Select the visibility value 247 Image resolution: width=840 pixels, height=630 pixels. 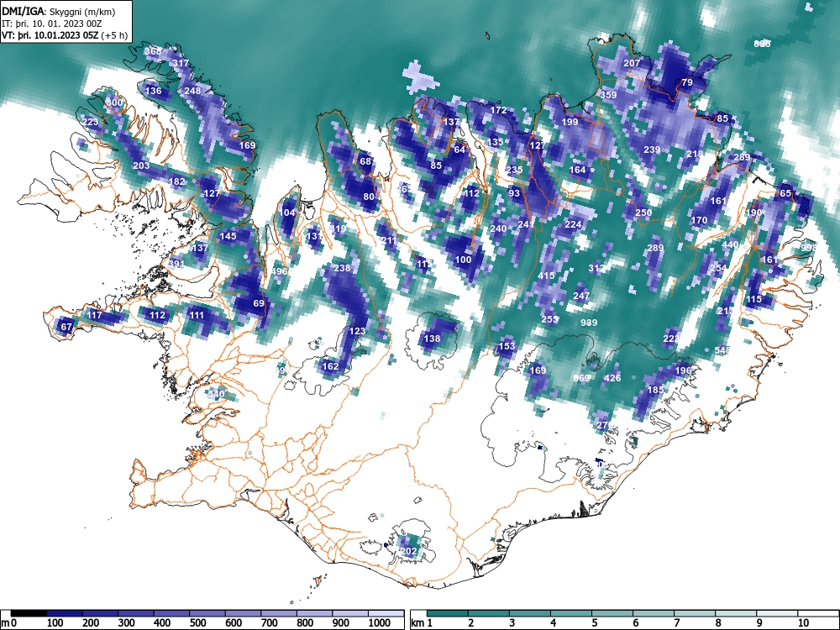pyautogui.click(x=581, y=295)
